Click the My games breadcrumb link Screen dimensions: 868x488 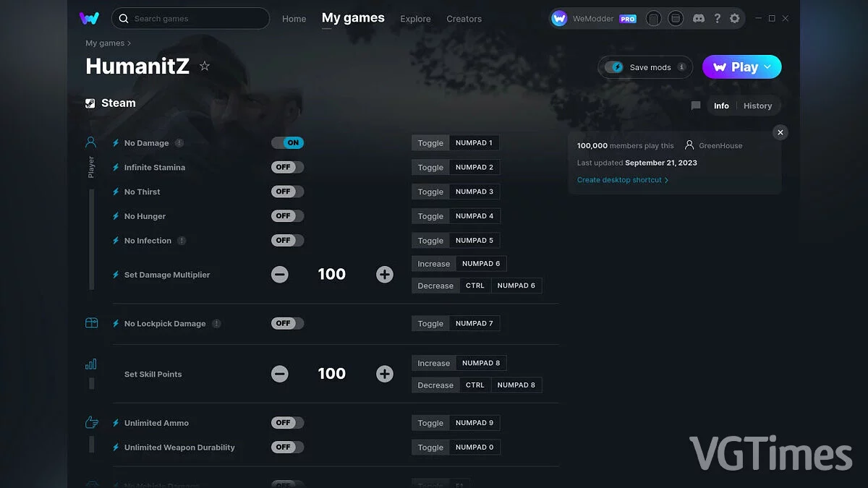tap(105, 43)
